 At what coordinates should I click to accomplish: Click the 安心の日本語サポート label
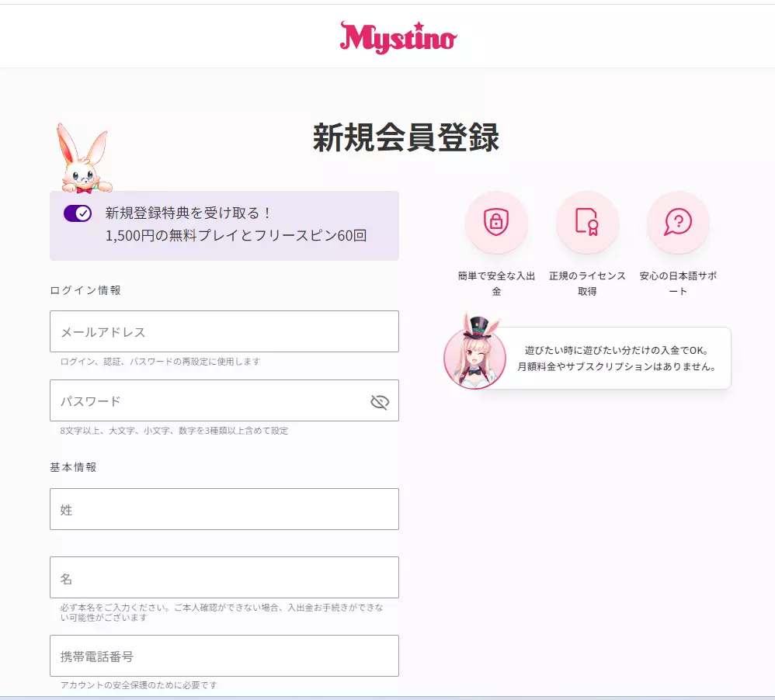(678, 283)
